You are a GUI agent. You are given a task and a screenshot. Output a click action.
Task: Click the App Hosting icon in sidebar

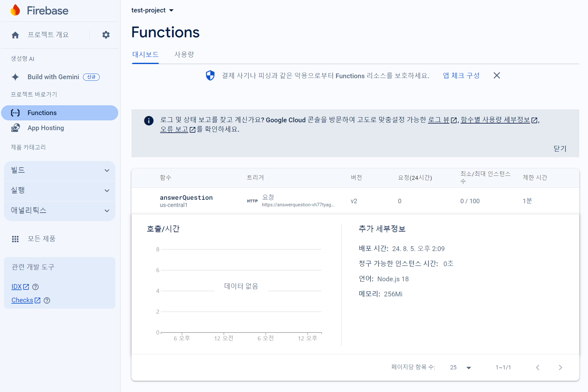coord(15,128)
